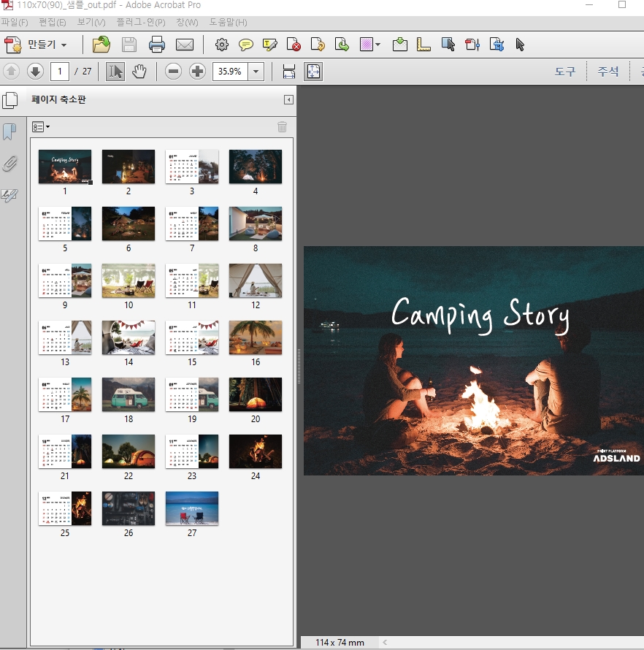Image resolution: width=644 pixels, height=650 pixels.
Task: Open the 보기(V) menu
Action: click(91, 23)
